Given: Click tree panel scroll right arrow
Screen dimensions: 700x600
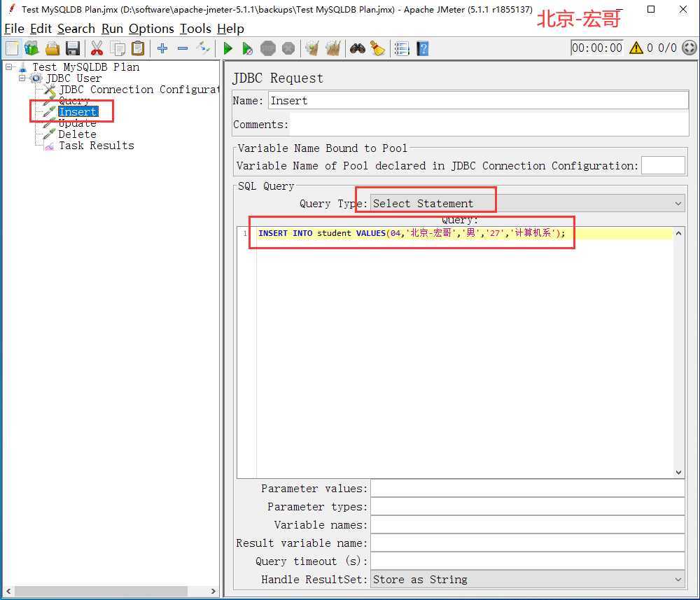Looking at the screenshot, I should click(213, 591).
